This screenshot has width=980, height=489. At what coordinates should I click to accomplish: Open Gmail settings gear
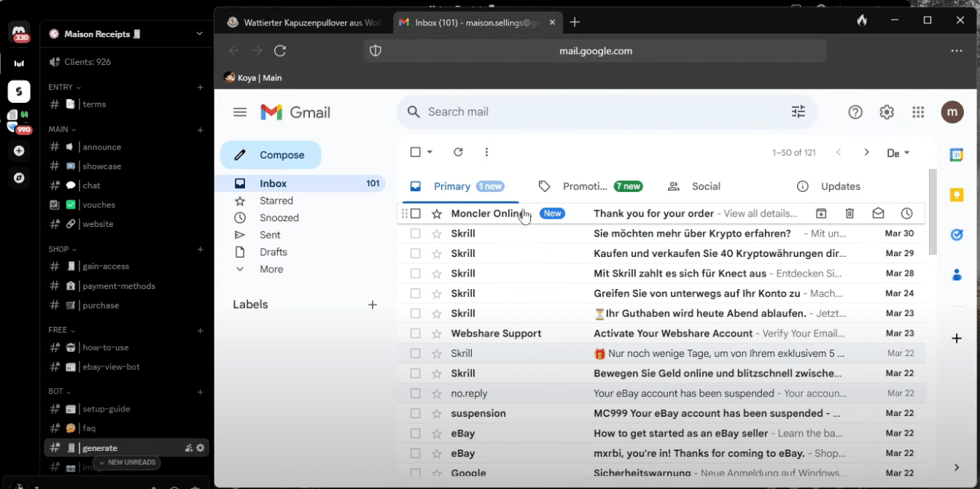tap(887, 112)
